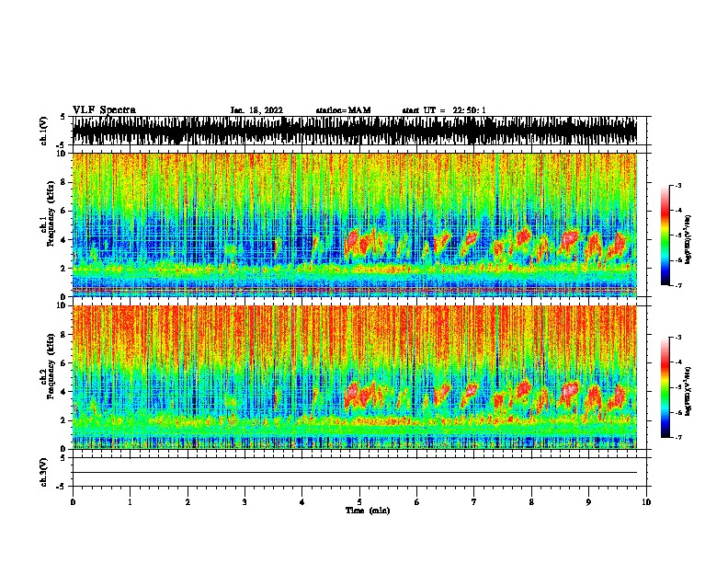This screenshot has height=563, width=728.
Task: Click time axis tick label "4"
Action: [302, 502]
